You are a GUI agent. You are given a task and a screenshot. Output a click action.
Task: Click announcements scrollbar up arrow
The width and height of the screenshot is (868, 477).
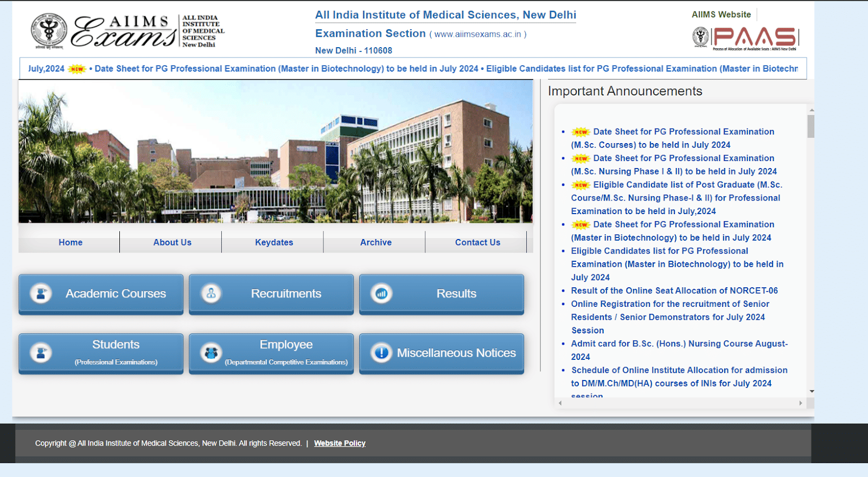tap(811, 110)
